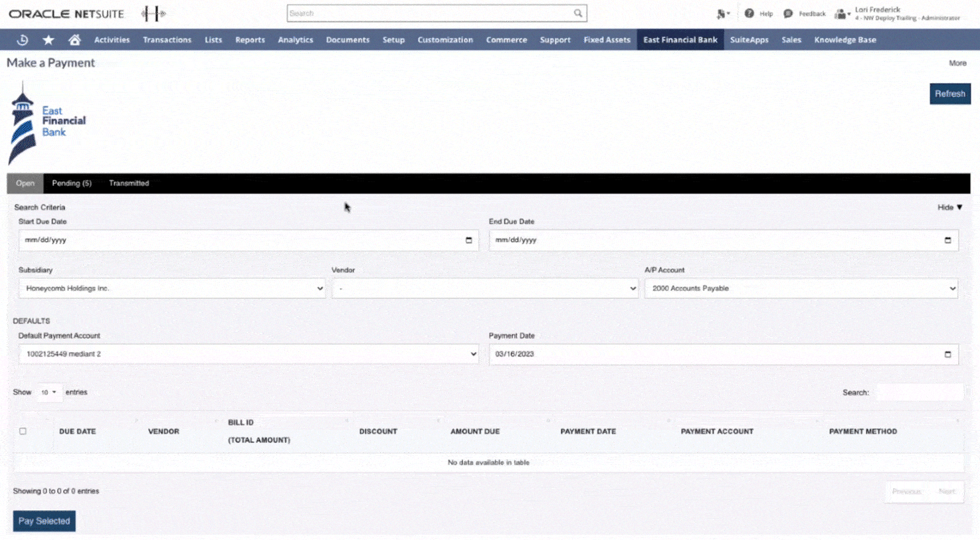980x540 pixels.
Task: Click the Next pagination button
Action: (x=947, y=492)
